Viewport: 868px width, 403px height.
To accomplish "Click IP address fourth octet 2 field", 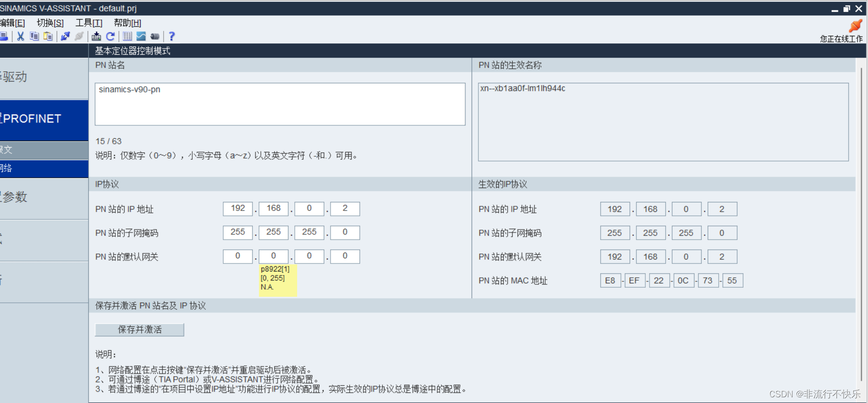I will (345, 209).
